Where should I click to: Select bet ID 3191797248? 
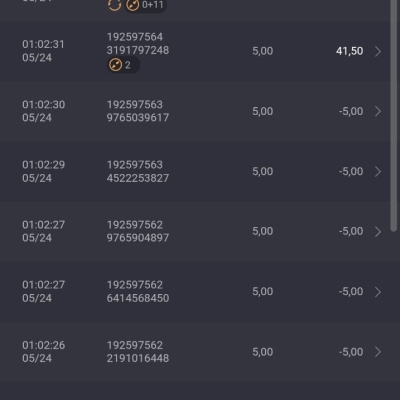coord(138,50)
